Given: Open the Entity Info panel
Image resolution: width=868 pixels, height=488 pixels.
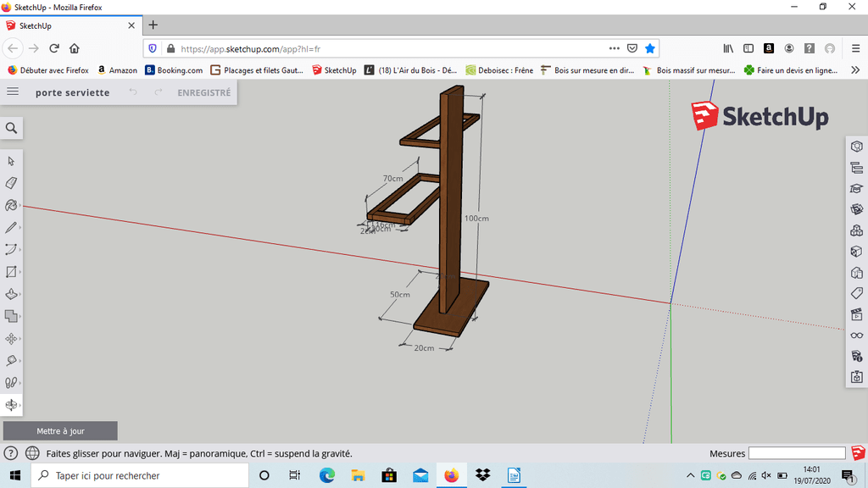Looking at the screenshot, I should [856, 147].
